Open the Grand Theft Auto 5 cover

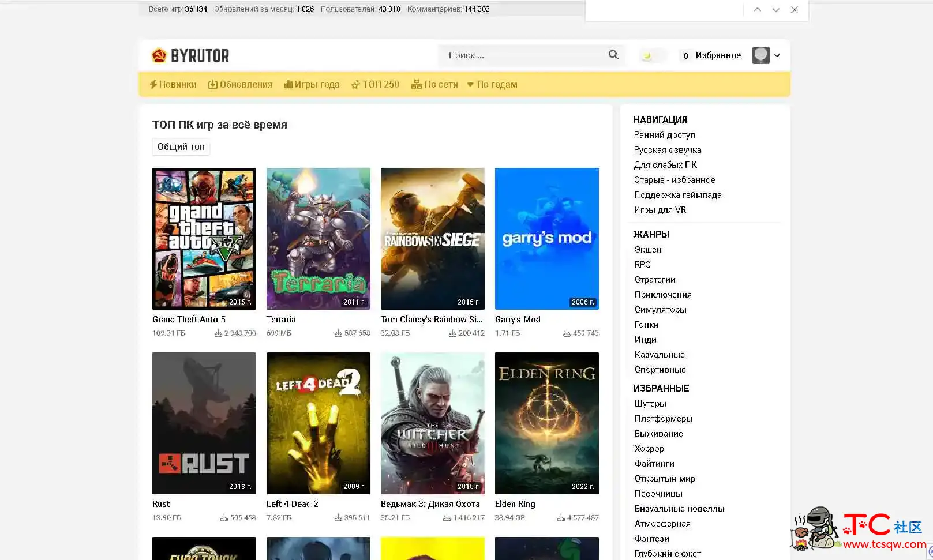pyautogui.click(x=204, y=239)
